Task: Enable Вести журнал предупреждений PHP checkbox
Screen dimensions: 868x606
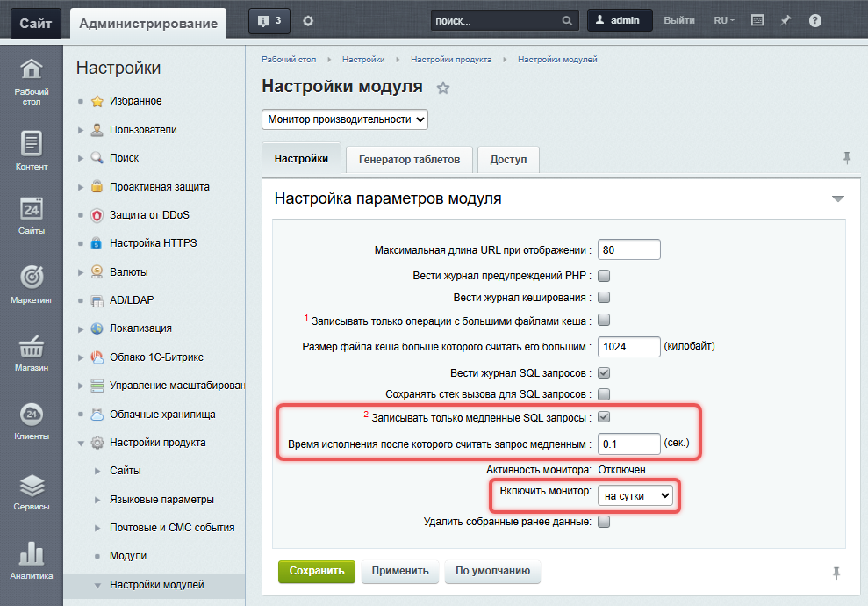Action: [604, 276]
